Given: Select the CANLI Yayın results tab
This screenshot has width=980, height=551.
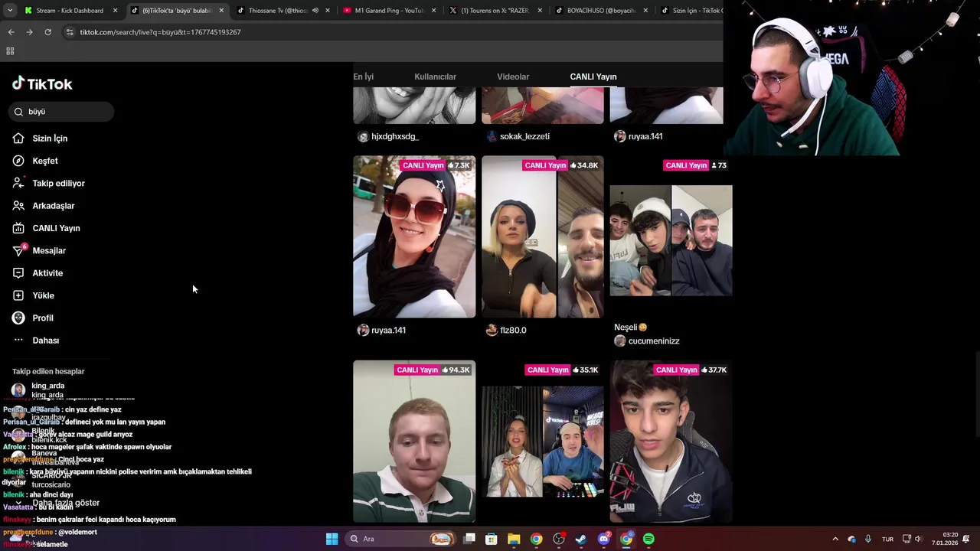Looking at the screenshot, I should [x=593, y=77].
